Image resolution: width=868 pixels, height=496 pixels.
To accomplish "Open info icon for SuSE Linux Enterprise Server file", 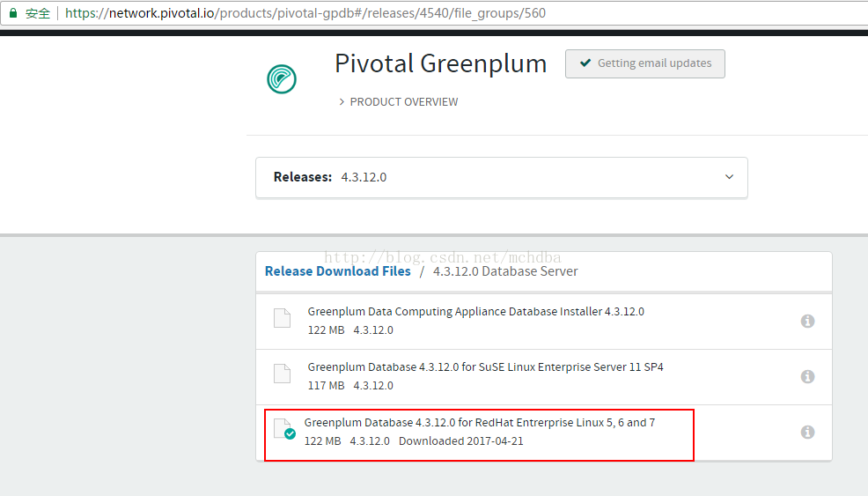I will [807, 376].
